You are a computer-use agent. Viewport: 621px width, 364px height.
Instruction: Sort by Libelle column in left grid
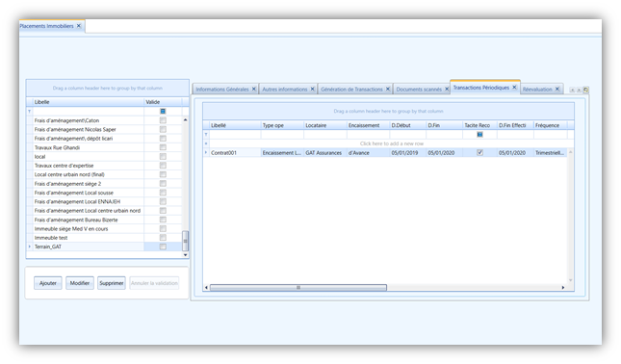point(88,102)
